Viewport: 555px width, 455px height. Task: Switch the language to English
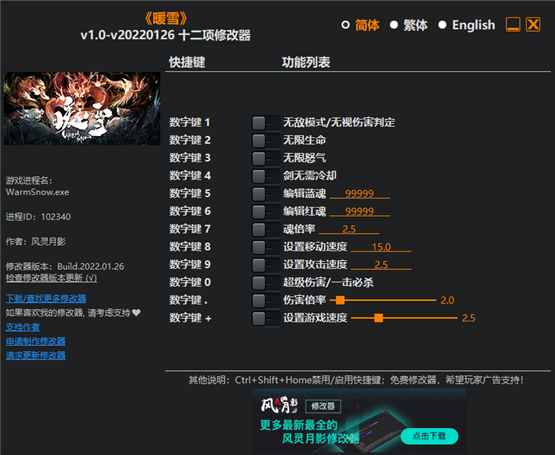(467, 25)
